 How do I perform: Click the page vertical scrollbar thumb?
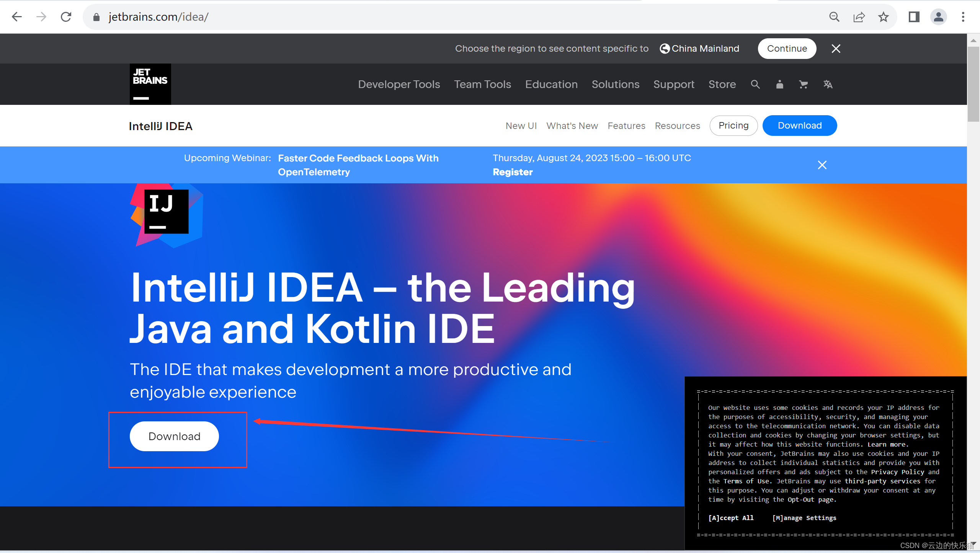pos(973,84)
